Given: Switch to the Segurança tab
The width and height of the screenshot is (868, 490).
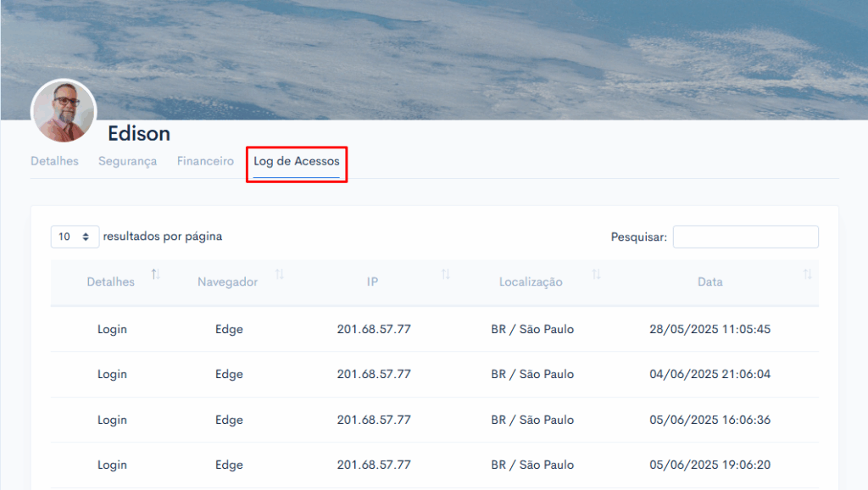Looking at the screenshot, I should tap(127, 161).
